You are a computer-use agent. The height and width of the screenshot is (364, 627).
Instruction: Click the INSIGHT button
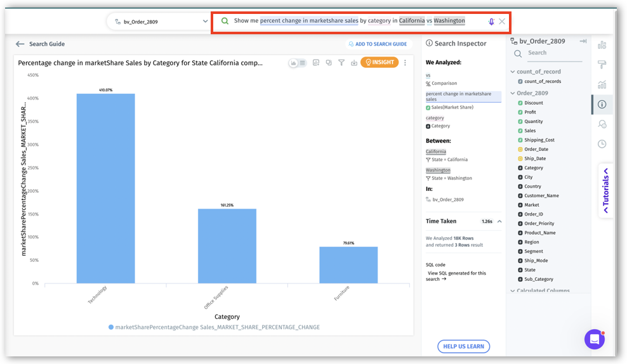click(x=379, y=62)
